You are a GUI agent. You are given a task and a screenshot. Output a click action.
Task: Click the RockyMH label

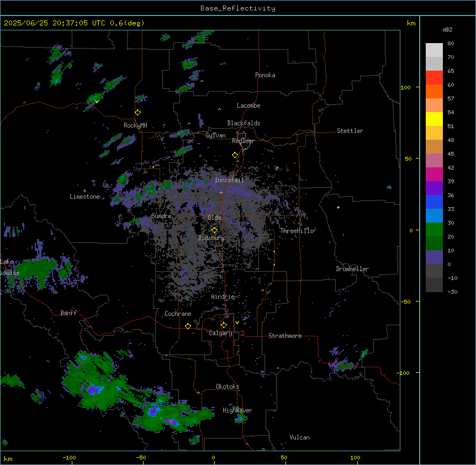pyautogui.click(x=135, y=125)
